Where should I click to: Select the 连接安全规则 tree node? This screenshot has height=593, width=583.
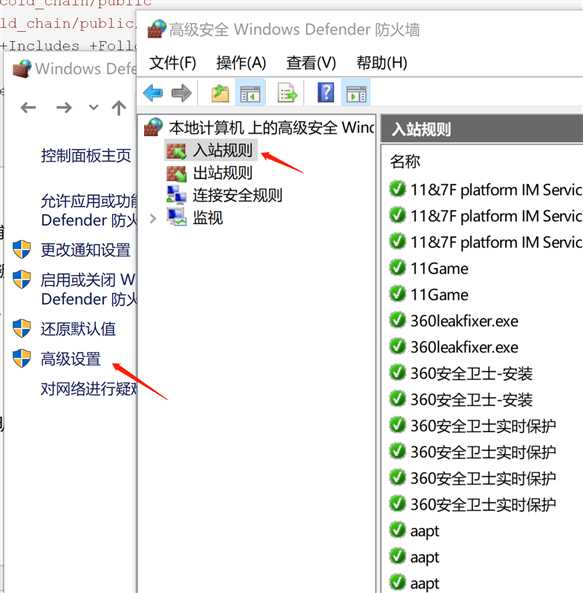(x=237, y=196)
